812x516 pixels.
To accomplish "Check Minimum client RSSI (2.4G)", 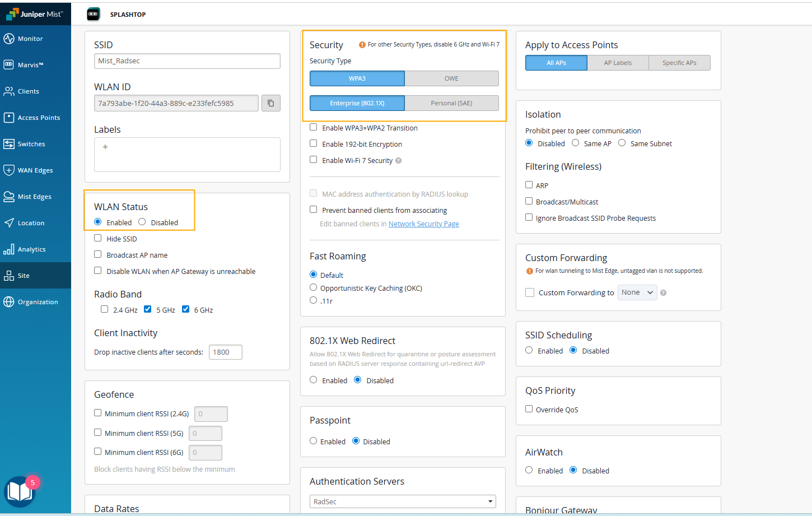I will pyautogui.click(x=98, y=413).
